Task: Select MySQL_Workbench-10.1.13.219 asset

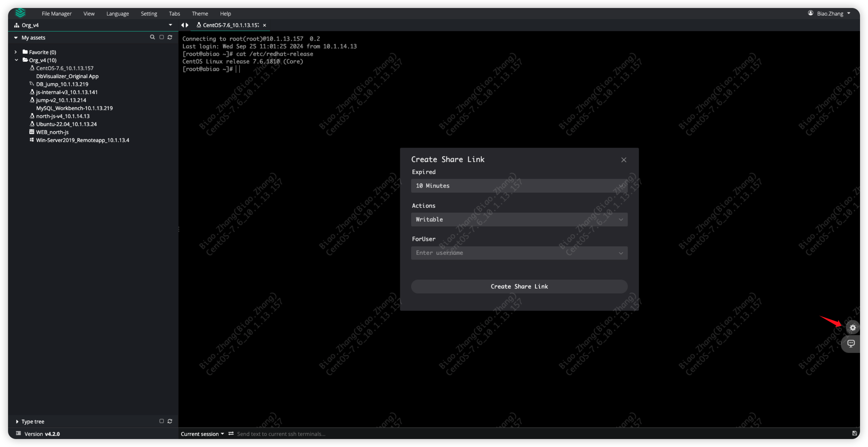Action: click(x=75, y=108)
